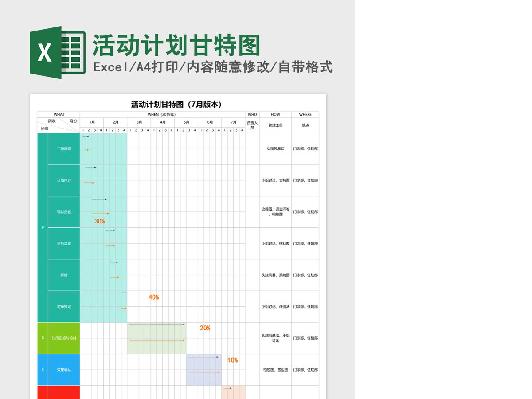Screen dimensions: 532x399
Task: Select the 1月 month column header
Action: point(92,122)
